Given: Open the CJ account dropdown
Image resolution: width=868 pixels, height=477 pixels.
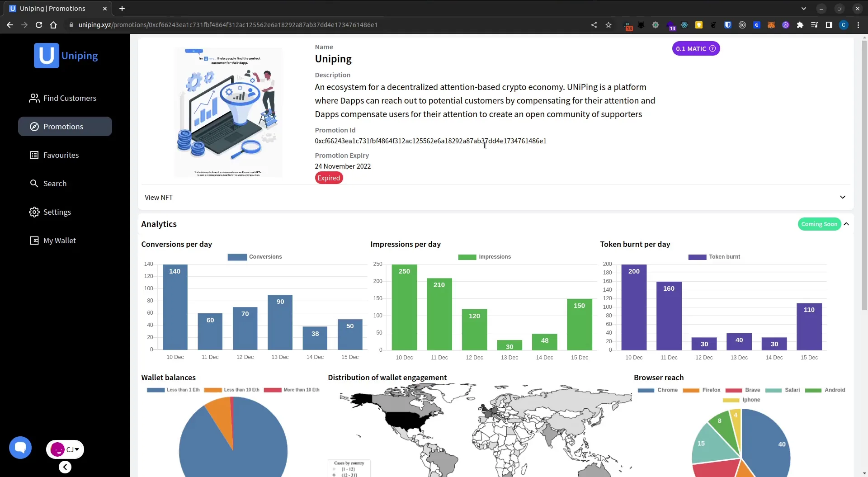Looking at the screenshot, I should pos(65,449).
